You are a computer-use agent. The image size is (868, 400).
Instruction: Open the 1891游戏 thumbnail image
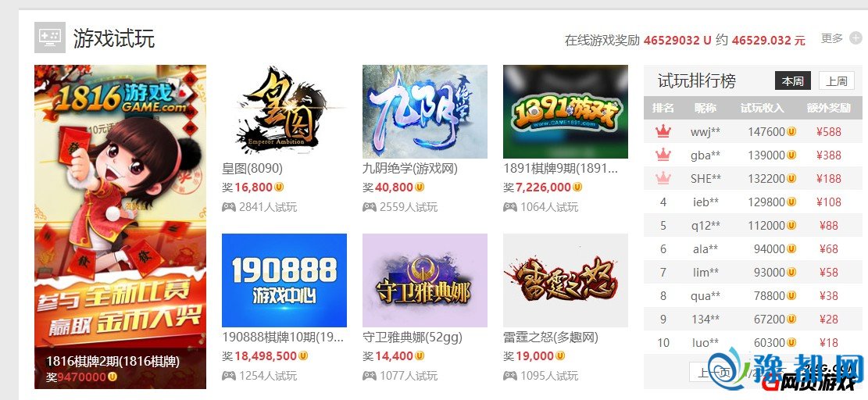click(x=565, y=112)
